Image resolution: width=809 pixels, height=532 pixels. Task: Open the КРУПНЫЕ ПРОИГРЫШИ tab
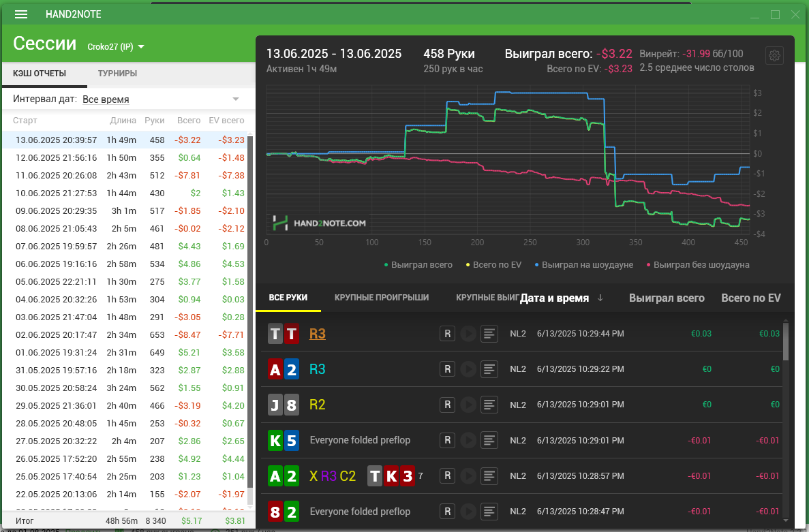click(x=382, y=298)
